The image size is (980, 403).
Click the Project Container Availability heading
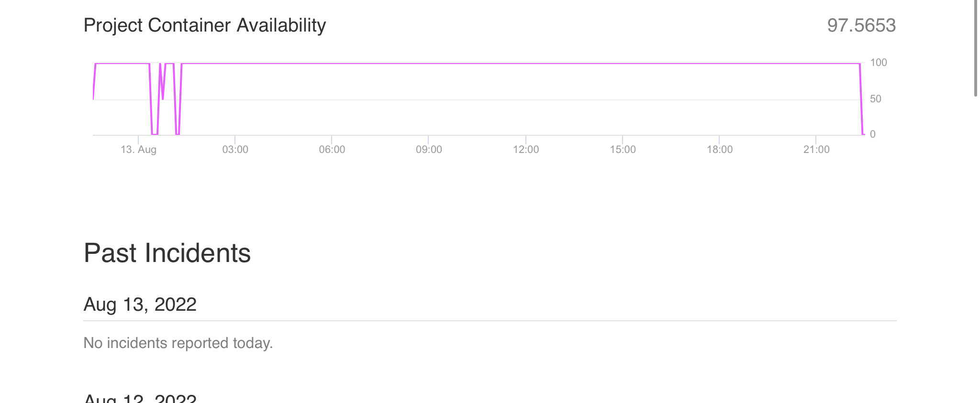(x=205, y=25)
